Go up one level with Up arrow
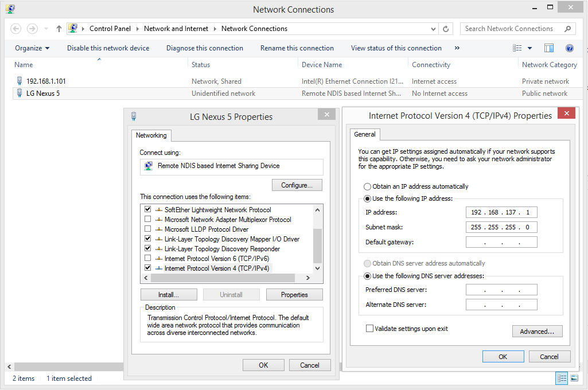The image size is (588, 390). coord(59,29)
